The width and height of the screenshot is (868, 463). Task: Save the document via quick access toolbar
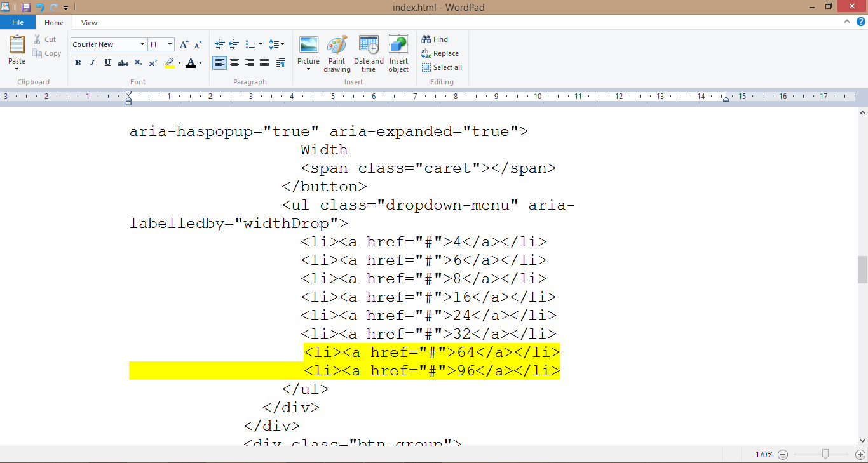click(x=26, y=7)
